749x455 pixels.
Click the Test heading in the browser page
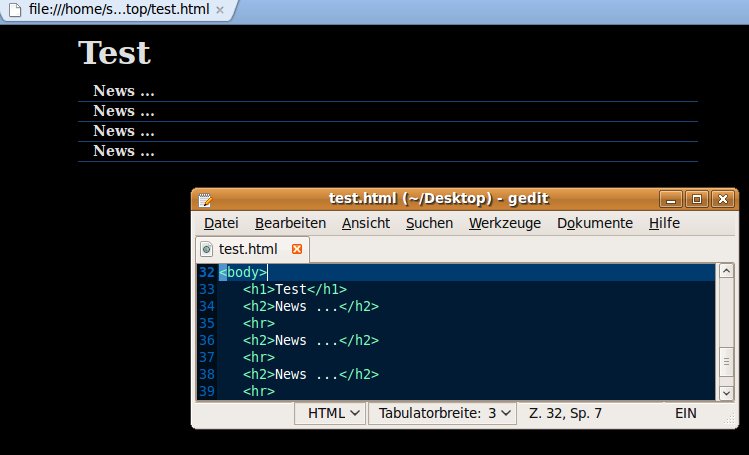(114, 52)
